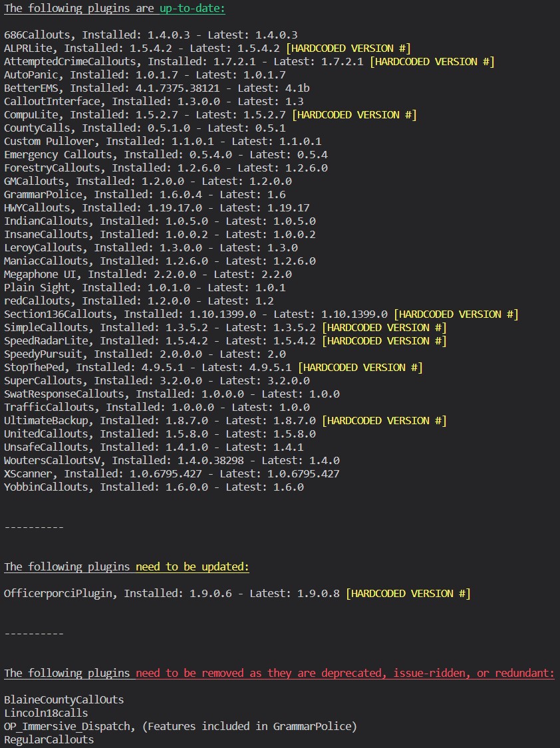Click the yellow 'need to be updated:' heading
This screenshot has width=560, height=748.
192,567
